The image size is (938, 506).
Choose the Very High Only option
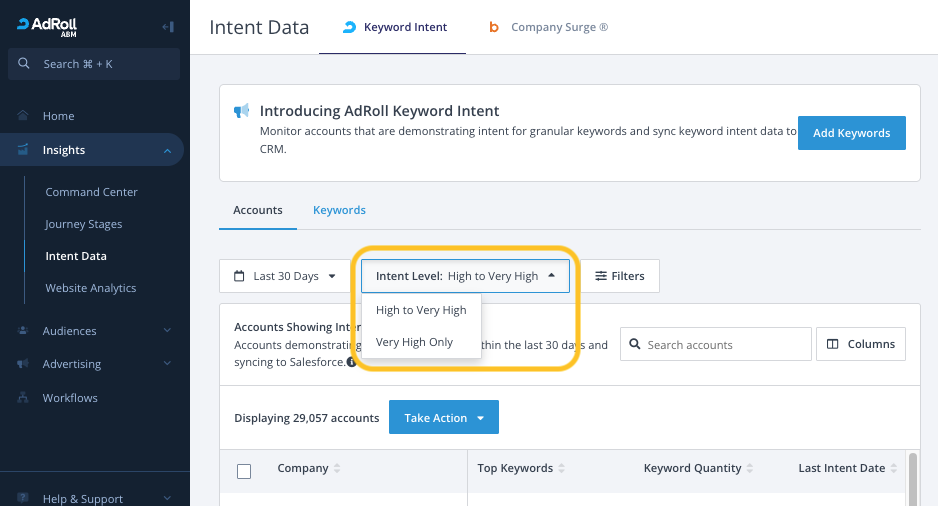coord(414,342)
